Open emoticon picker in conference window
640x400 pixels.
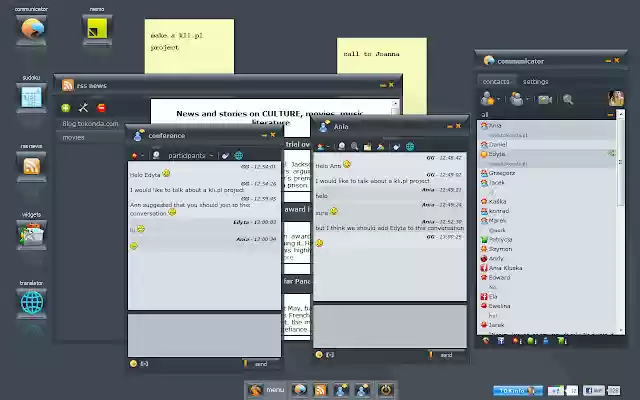133,363
